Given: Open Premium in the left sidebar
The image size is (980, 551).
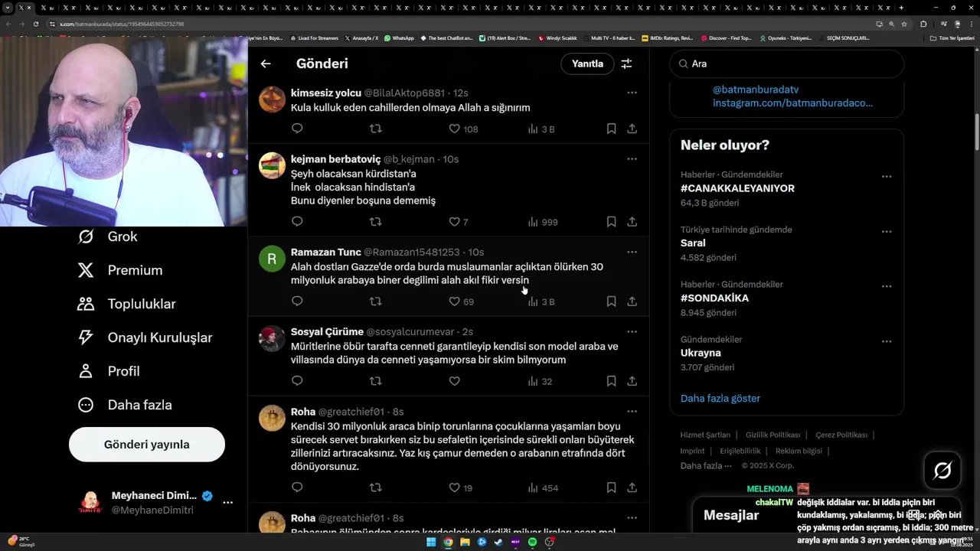Looking at the screenshot, I should (x=120, y=270).
